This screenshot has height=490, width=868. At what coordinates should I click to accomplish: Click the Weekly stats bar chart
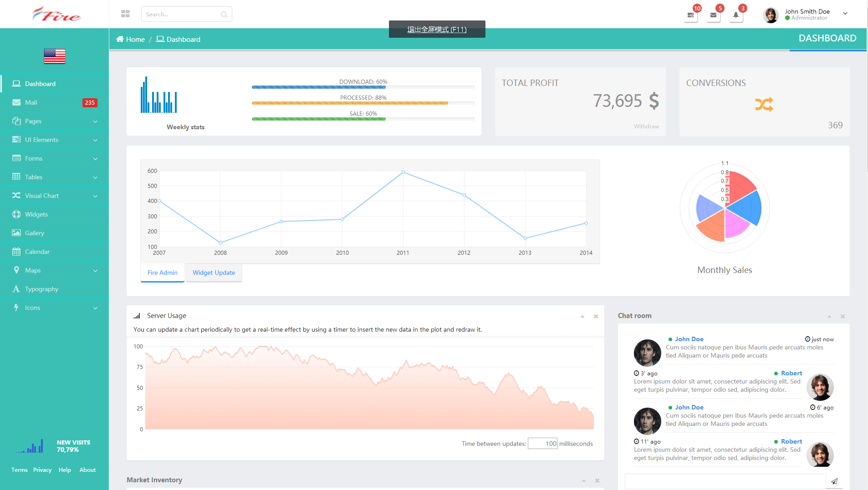[x=158, y=95]
